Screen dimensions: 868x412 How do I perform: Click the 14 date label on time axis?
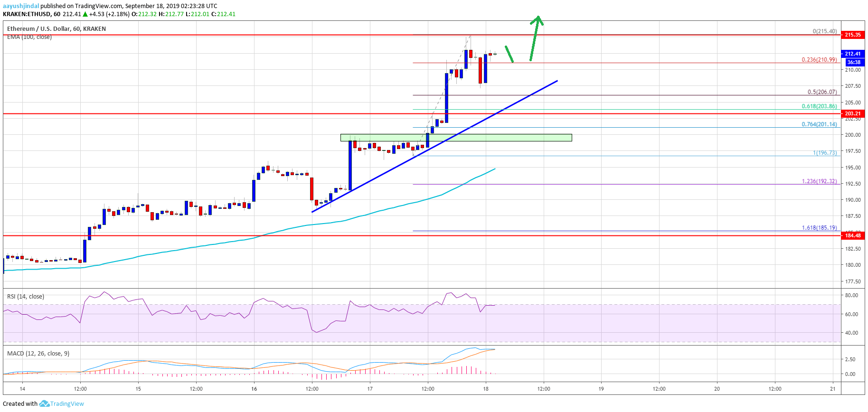tap(22, 389)
